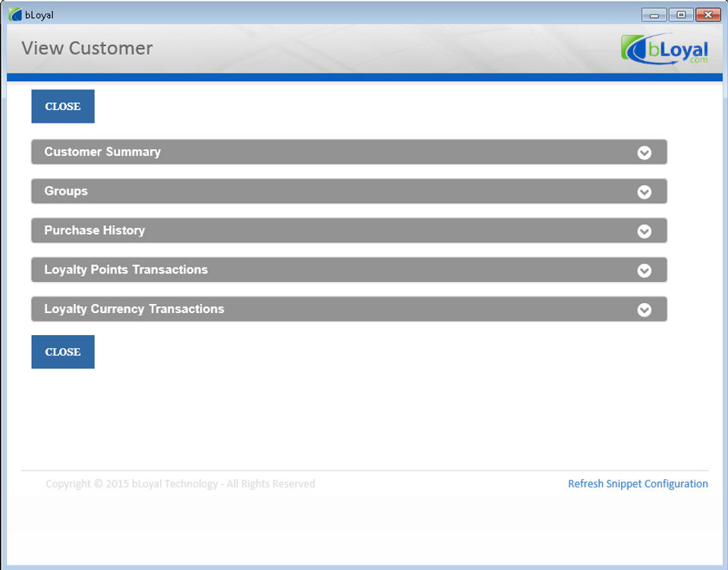
Task: Click the bLoyal title bar app icon
Action: [x=15, y=14]
